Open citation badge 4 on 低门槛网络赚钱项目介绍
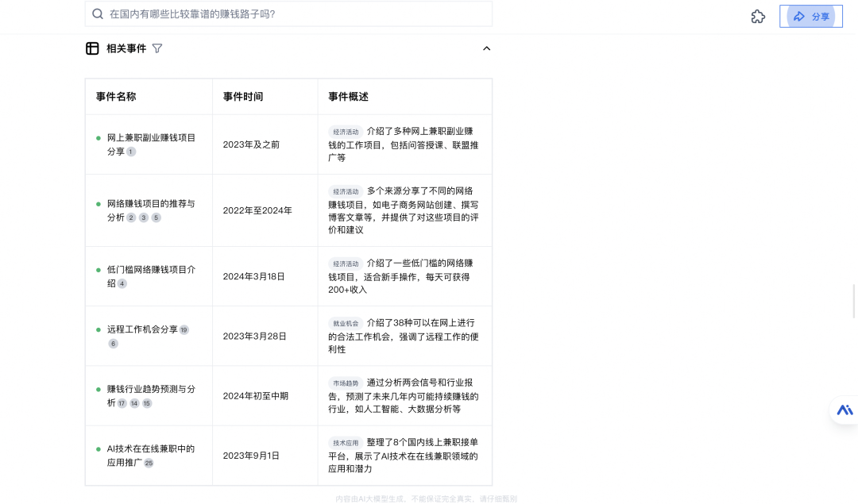This screenshot has height=504, width=858. (x=122, y=283)
